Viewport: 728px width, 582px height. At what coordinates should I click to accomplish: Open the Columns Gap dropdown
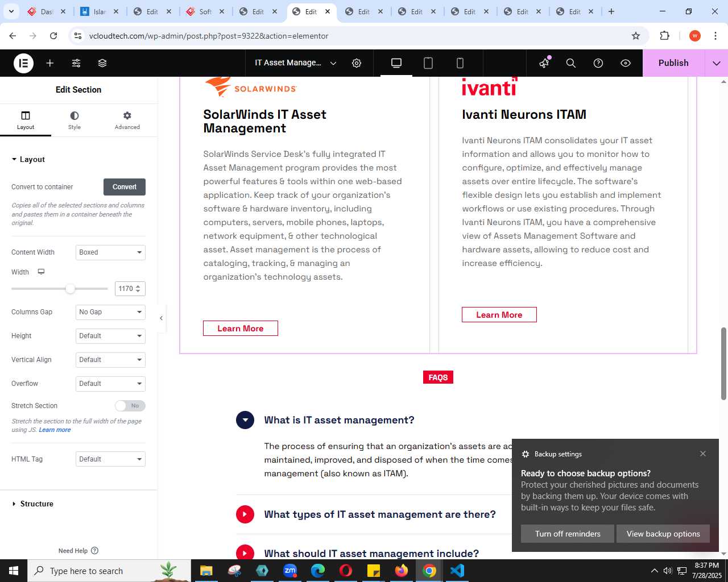coord(110,312)
